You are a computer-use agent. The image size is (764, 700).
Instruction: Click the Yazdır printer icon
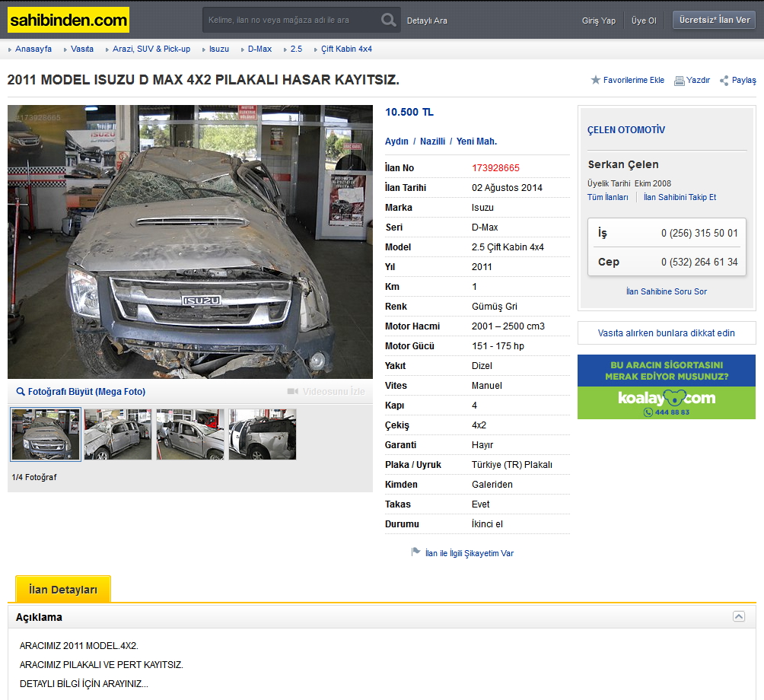click(679, 81)
